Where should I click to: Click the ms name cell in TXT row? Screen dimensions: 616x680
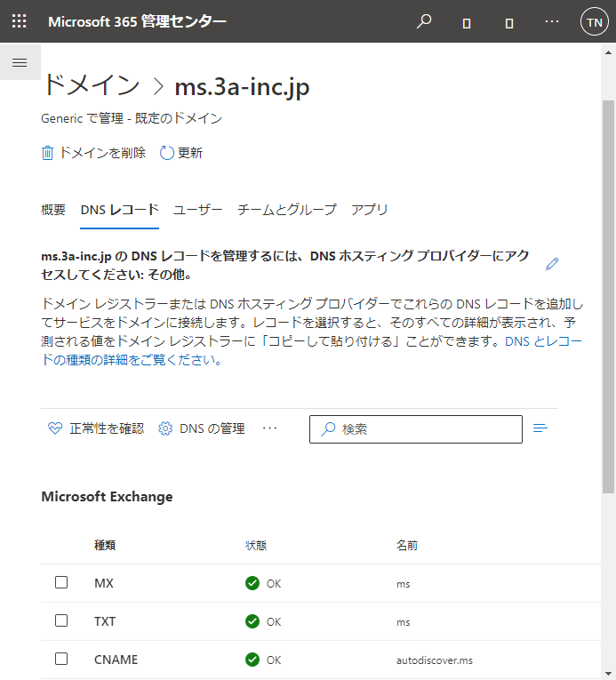(403, 622)
